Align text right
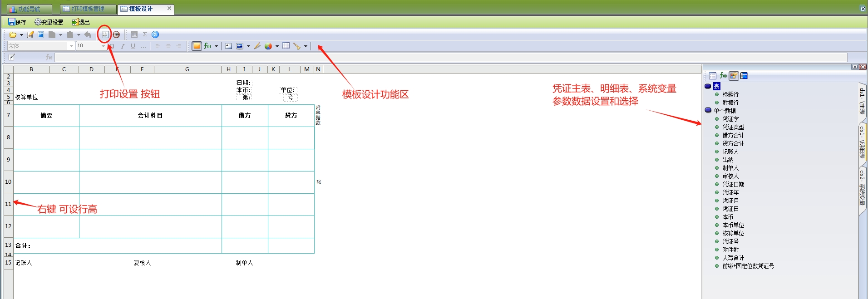Screen dimensions: 868x299 point(178,46)
